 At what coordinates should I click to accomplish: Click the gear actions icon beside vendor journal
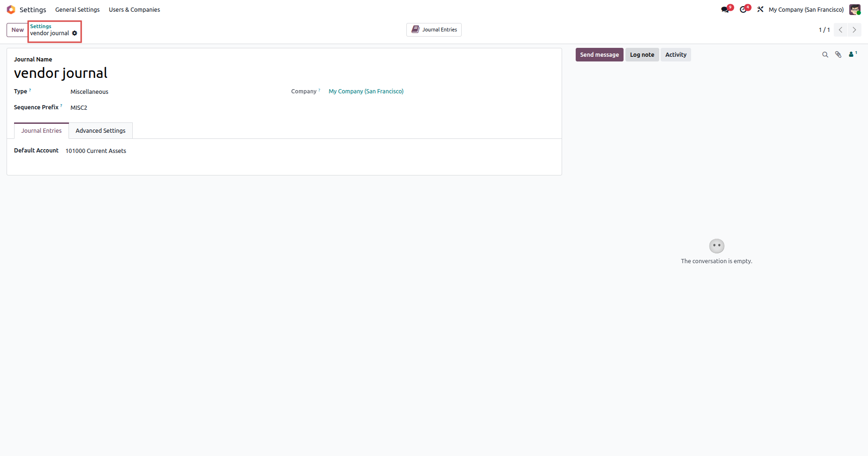pyautogui.click(x=75, y=33)
